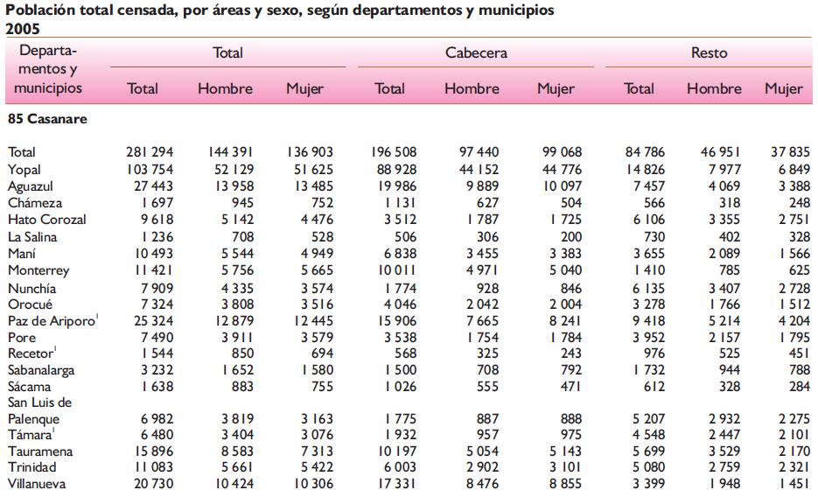The height and width of the screenshot is (504, 818).
Task: Select the department total value 281 294
Action: pyautogui.click(x=150, y=152)
